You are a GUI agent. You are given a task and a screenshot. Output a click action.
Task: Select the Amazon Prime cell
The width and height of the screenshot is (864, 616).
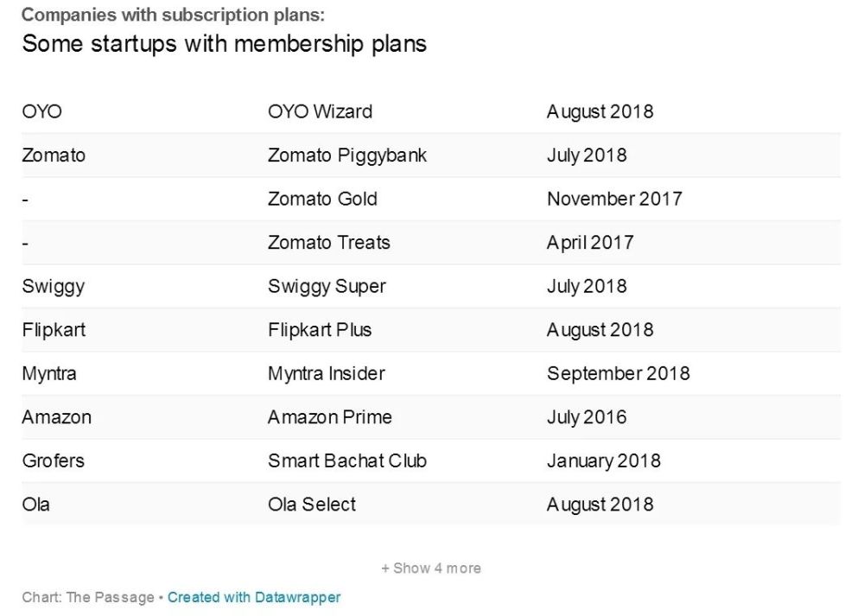[329, 417]
